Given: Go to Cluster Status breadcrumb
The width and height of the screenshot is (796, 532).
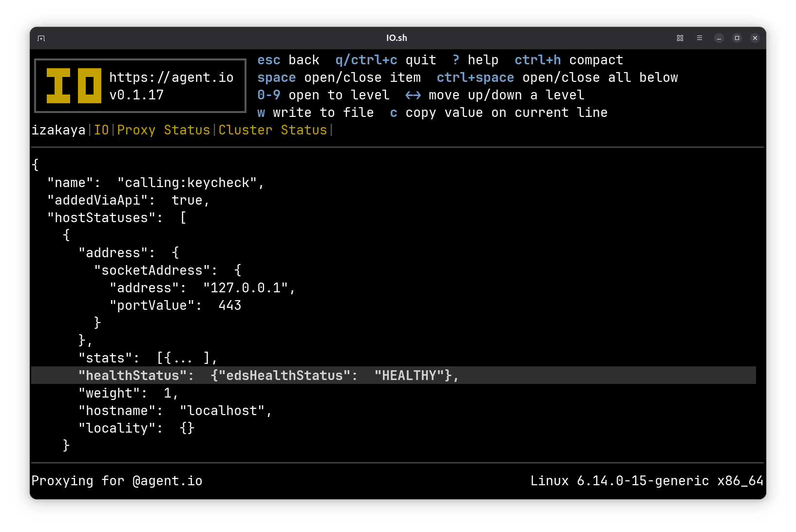Looking at the screenshot, I should (273, 130).
